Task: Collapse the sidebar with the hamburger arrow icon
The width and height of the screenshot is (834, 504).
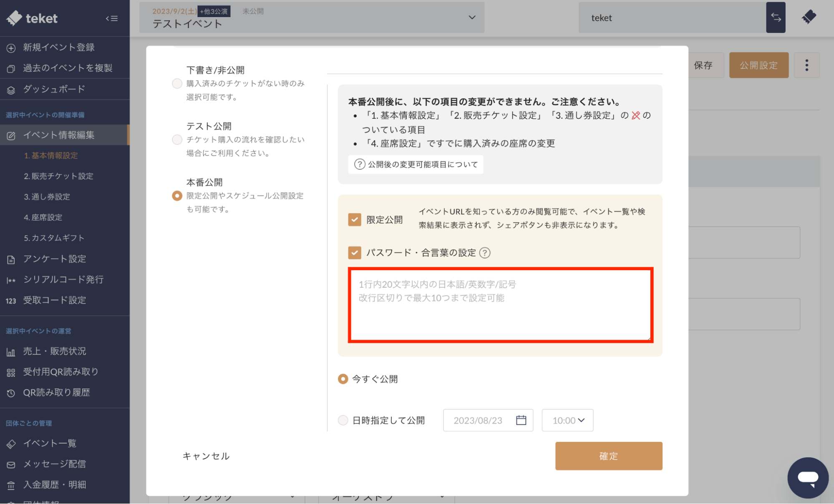Action: coord(111,18)
